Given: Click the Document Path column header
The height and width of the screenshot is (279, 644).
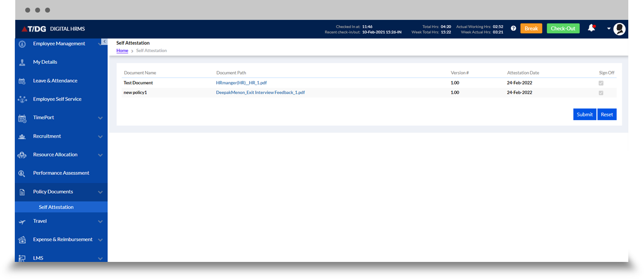Looking at the screenshot, I should coord(231,73).
